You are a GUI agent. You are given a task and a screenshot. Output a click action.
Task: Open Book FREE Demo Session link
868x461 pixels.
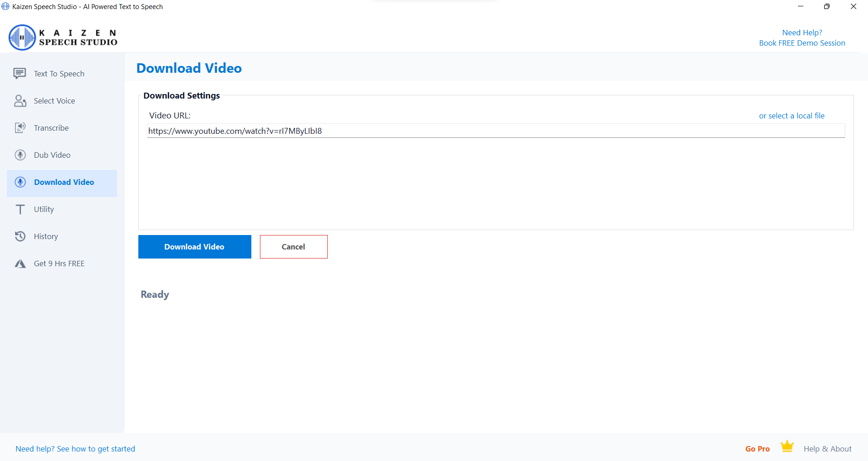pos(802,43)
